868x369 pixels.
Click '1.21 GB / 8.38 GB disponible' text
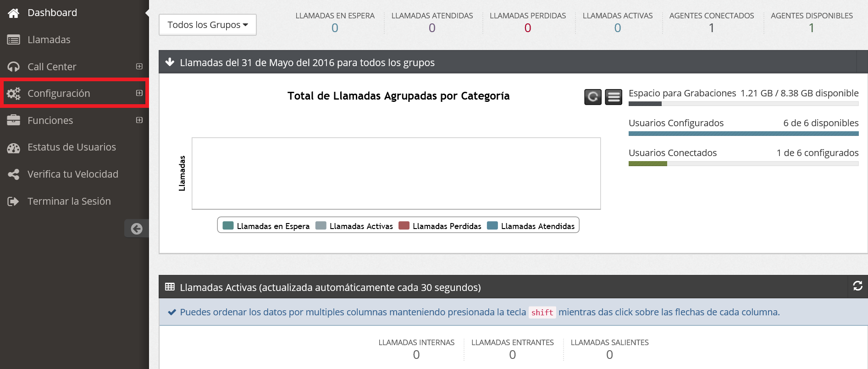(x=800, y=93)
